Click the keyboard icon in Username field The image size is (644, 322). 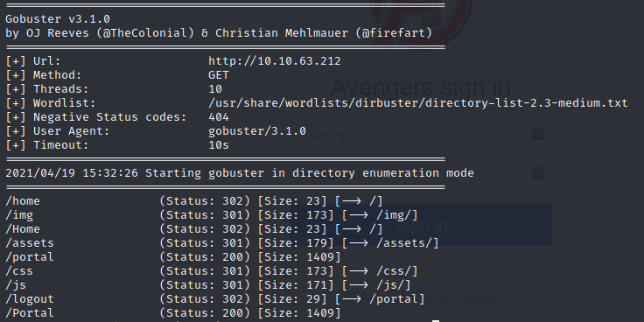[537, 134]
